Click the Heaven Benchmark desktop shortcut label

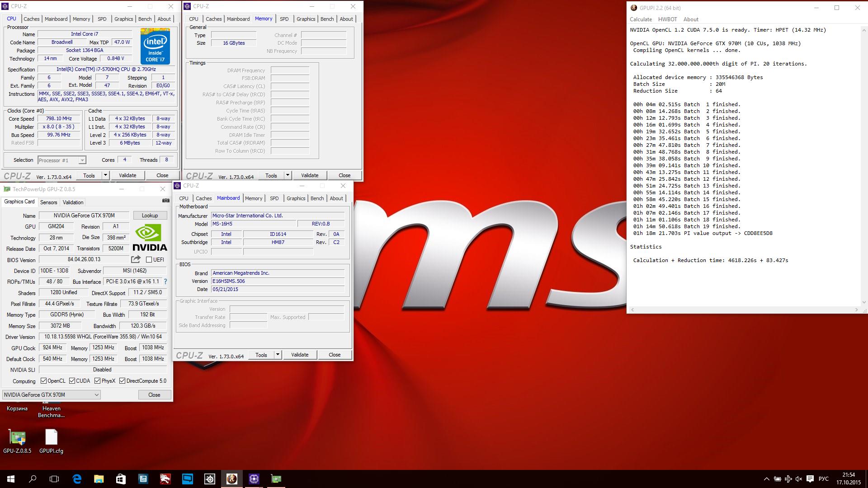pos(51,412)
